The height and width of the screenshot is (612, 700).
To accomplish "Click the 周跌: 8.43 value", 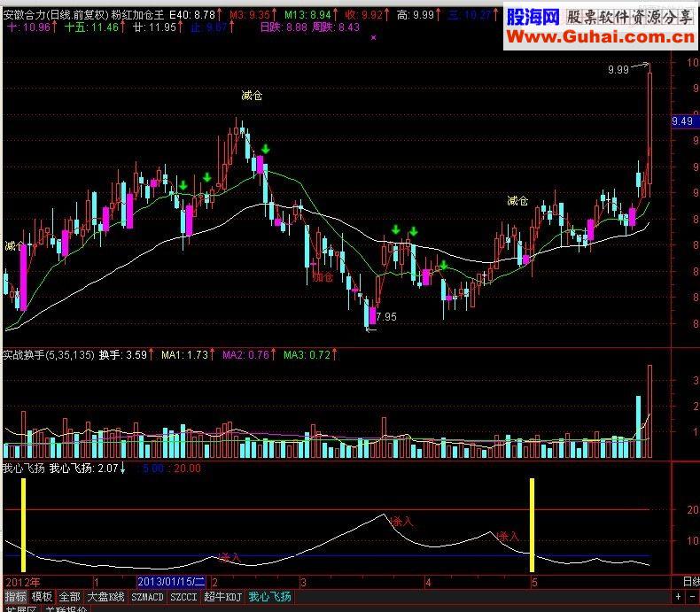I will click(336, 27).
